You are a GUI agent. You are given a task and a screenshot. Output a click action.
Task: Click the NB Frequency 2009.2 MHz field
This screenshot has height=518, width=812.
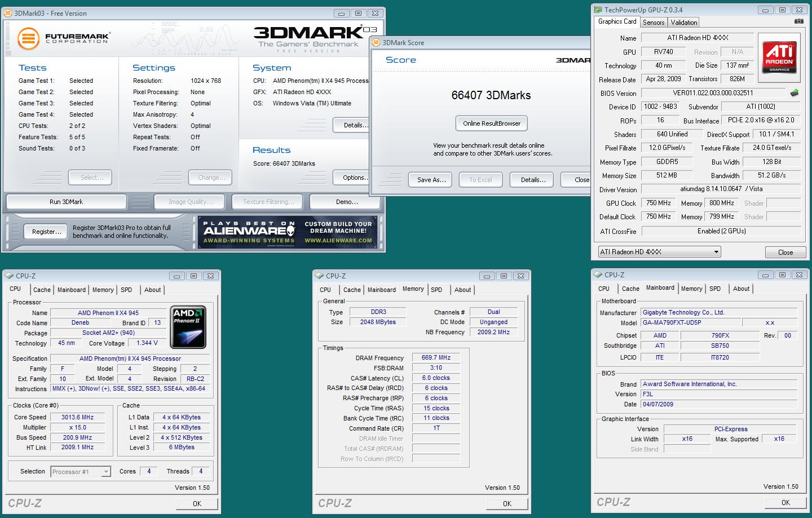[493, 333]
